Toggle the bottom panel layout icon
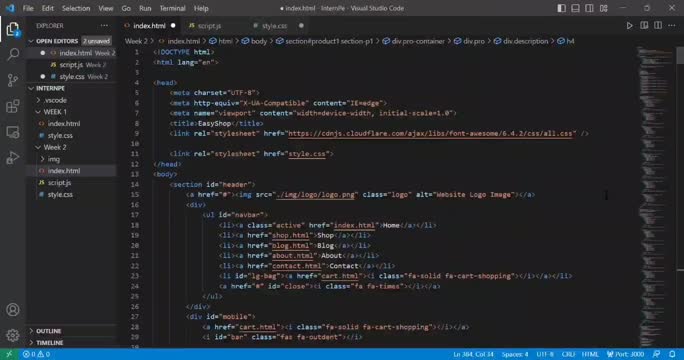684x360 pixels. (576, 8)
